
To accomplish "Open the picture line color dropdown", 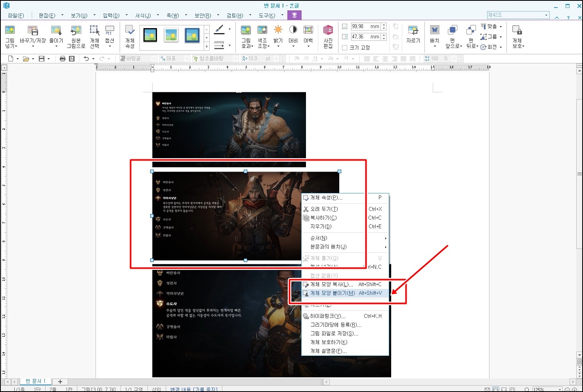I will pos(229,29).
